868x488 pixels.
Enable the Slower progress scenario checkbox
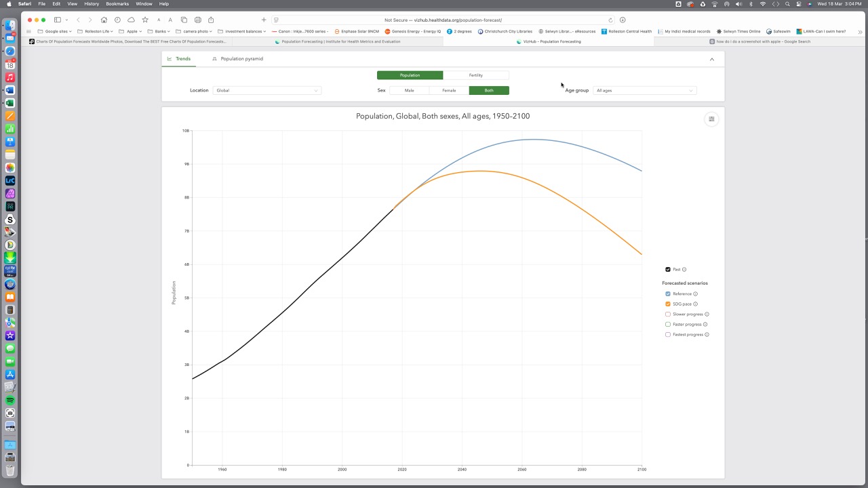pyautogui.click(x=668, y=314)
